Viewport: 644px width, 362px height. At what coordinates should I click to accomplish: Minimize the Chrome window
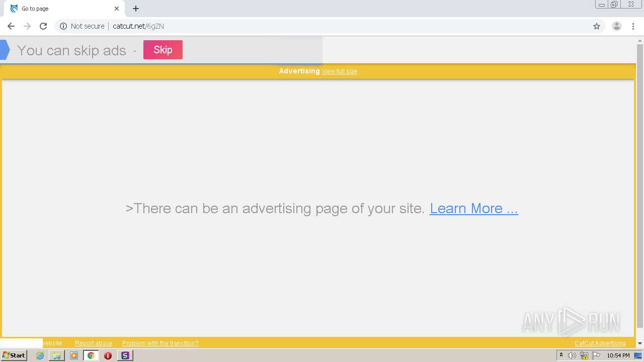(602, 5)
